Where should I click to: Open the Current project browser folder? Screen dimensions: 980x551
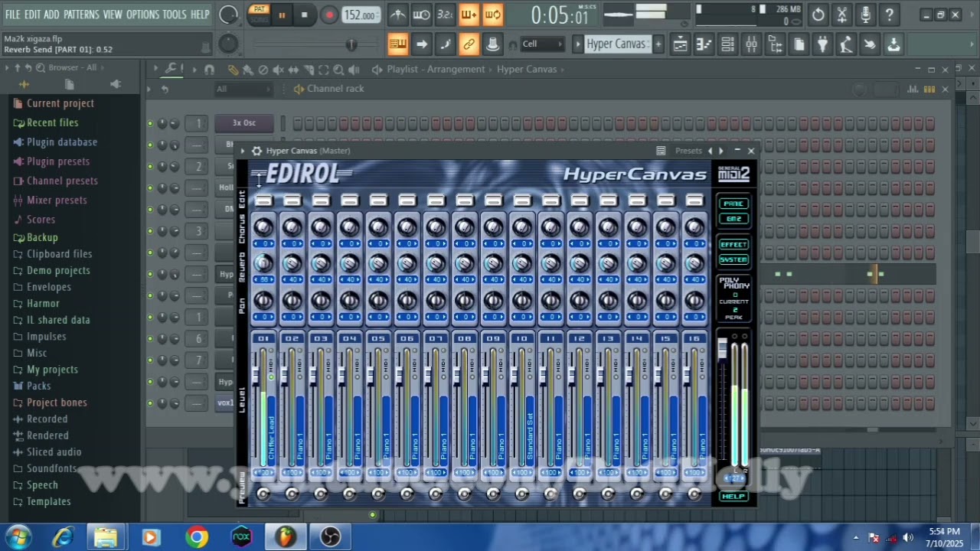click(x=60, y=103)
